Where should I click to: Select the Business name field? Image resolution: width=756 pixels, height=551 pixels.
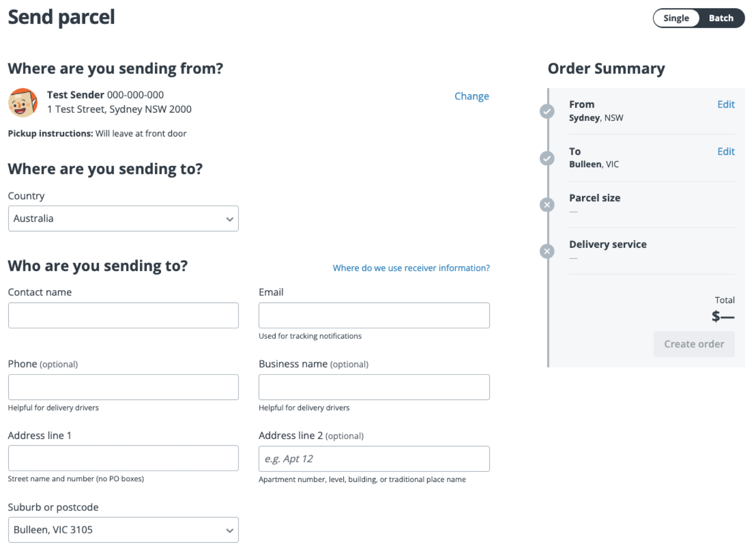coord(374,387)
